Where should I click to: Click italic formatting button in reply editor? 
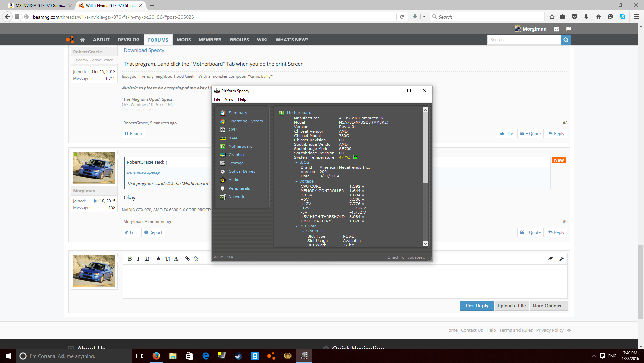point(138,259)
